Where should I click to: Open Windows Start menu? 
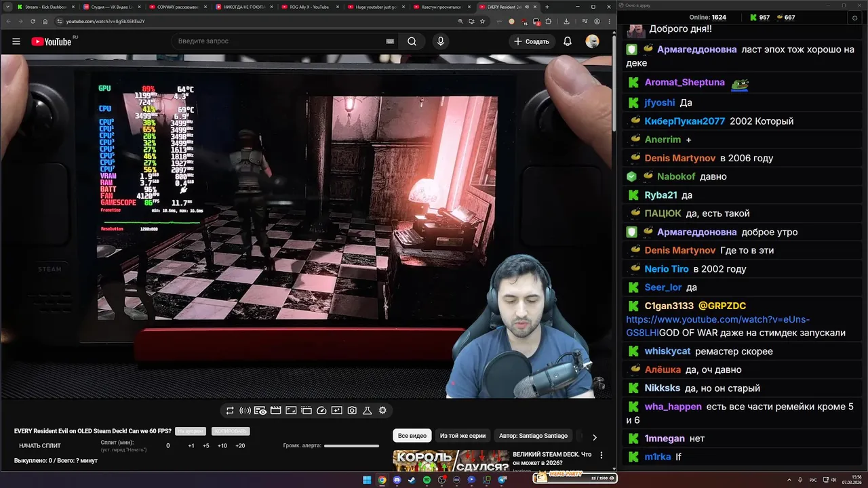[367, 480]
